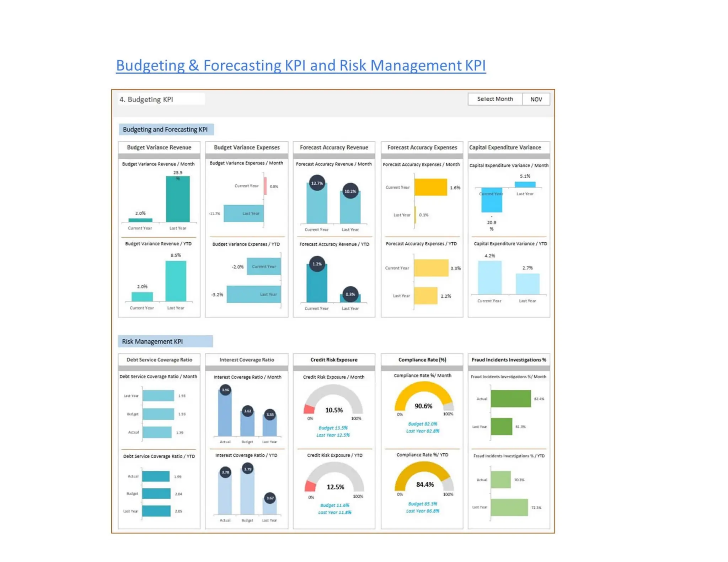Click the 20.9% Current Year capex bar
This screenshot has width=728, height=562.
[x=492, y=200]
